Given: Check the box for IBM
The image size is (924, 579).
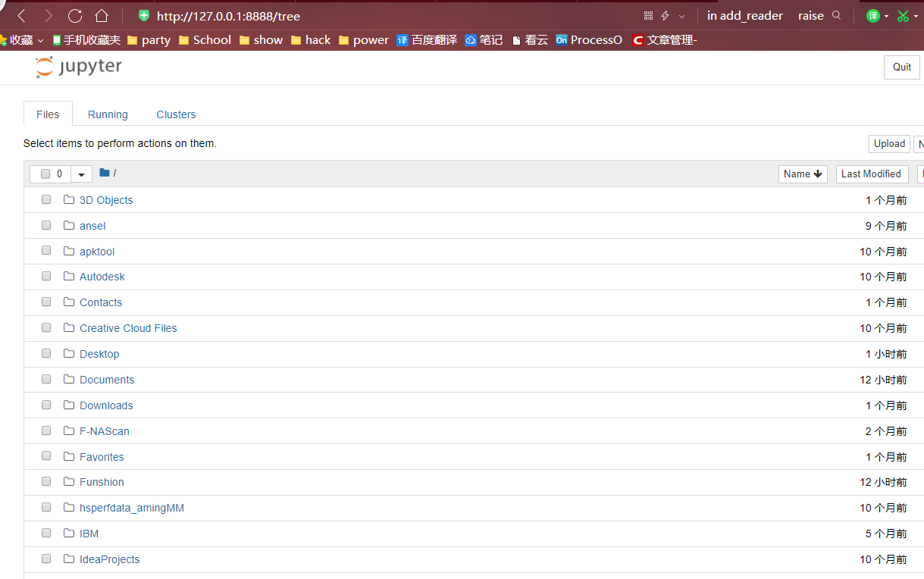Looking at the screenshot, I should (46, 533).
